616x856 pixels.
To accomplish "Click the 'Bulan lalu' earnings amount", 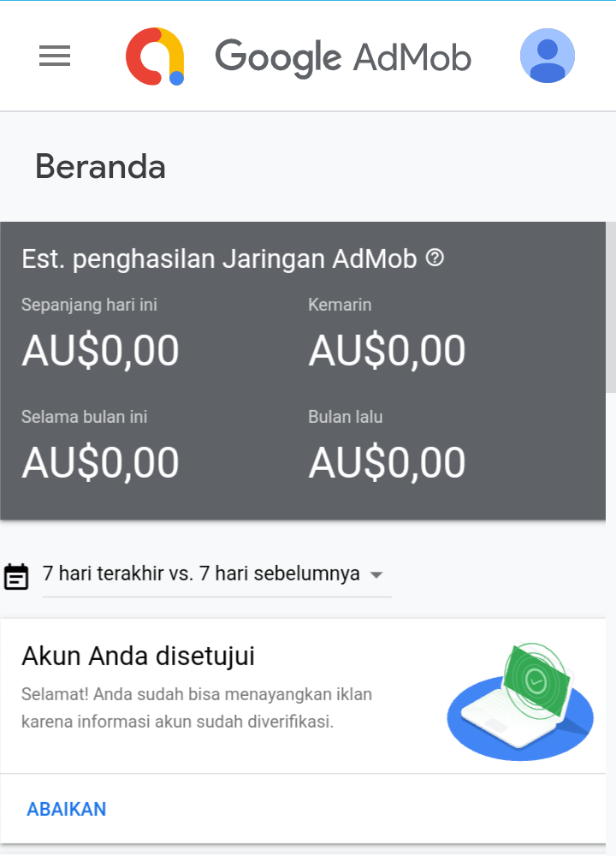I will pos(387,463).
